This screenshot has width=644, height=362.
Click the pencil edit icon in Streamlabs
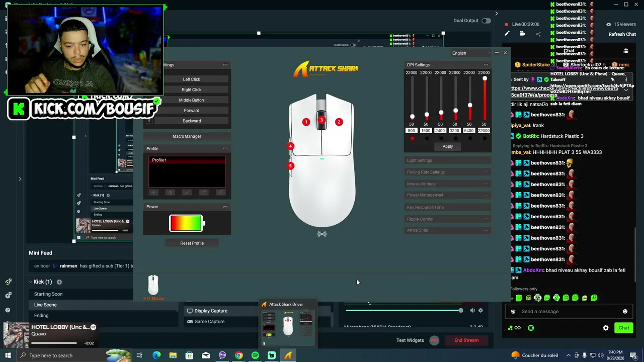pos(507,34)
